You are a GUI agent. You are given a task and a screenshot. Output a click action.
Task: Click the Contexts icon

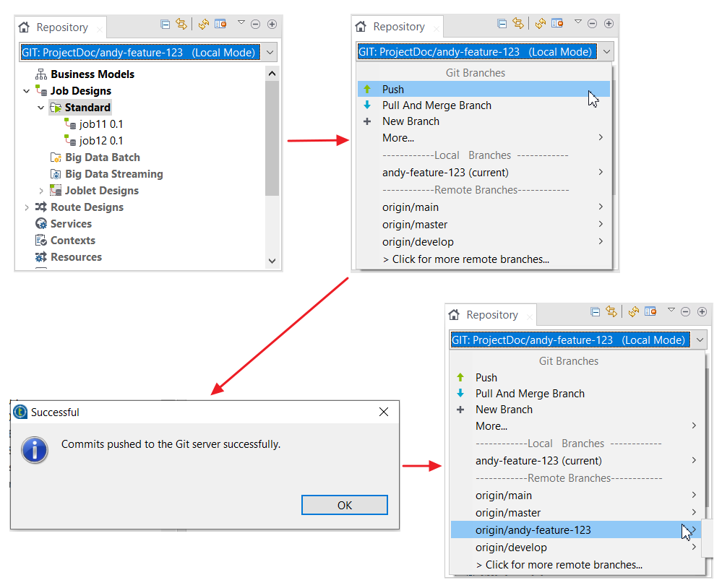tap(41, 240)
